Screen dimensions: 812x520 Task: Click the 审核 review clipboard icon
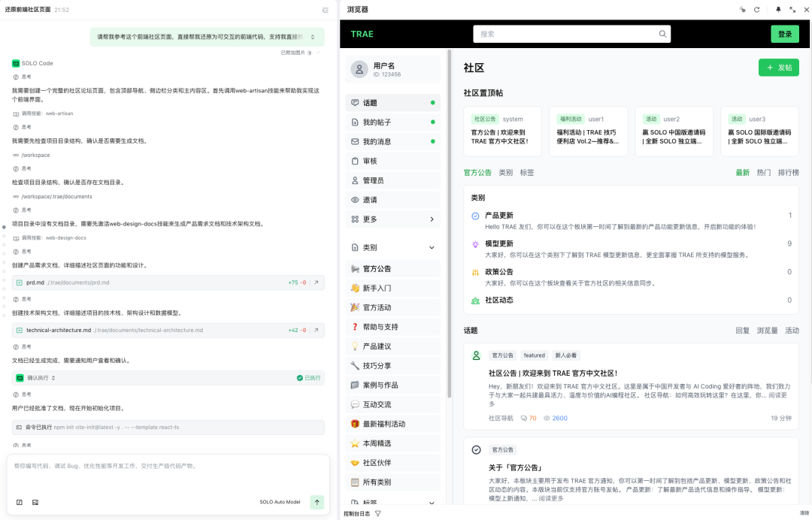click(x=355, y=160)
